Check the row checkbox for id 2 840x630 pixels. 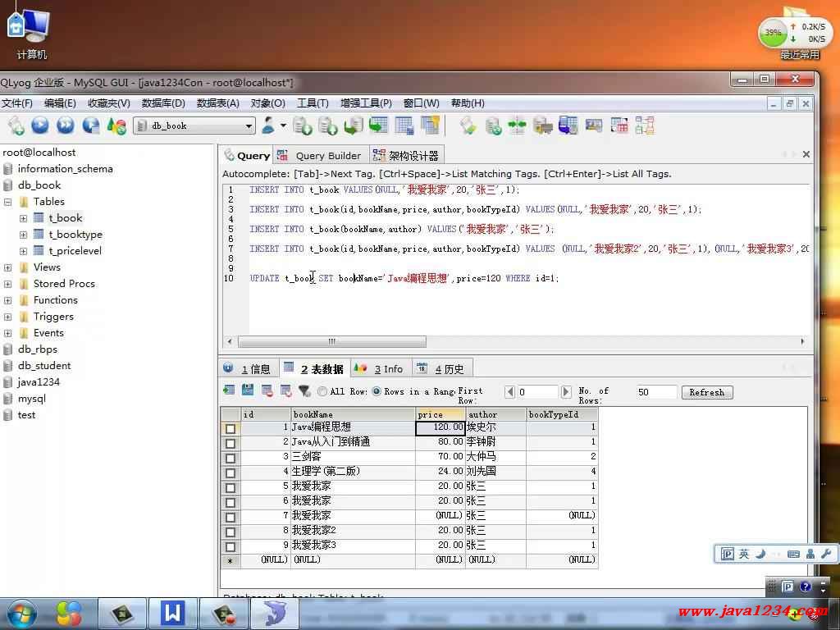coord(231,444)
